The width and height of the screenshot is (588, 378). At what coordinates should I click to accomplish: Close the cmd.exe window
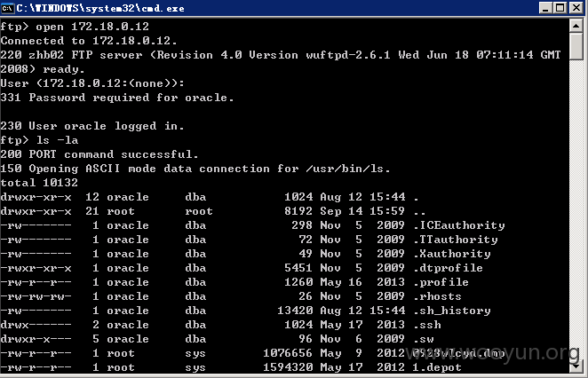click(x=576, y=8)
